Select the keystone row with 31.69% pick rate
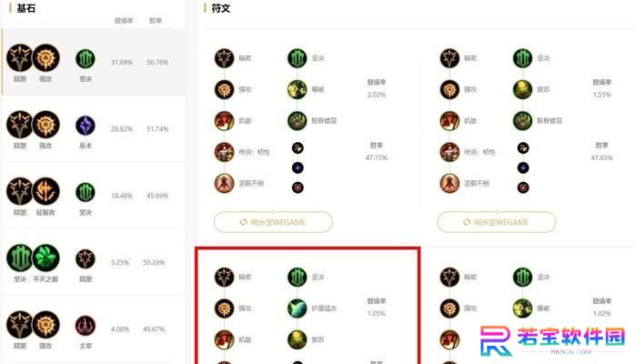 (94, 62)
